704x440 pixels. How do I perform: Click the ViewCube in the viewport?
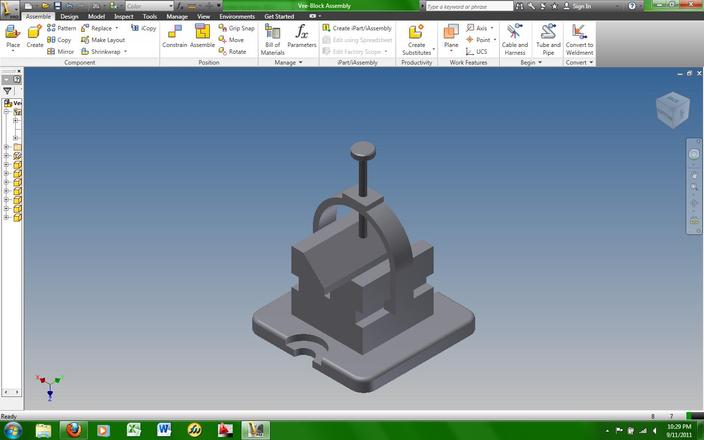coord(672,110)
